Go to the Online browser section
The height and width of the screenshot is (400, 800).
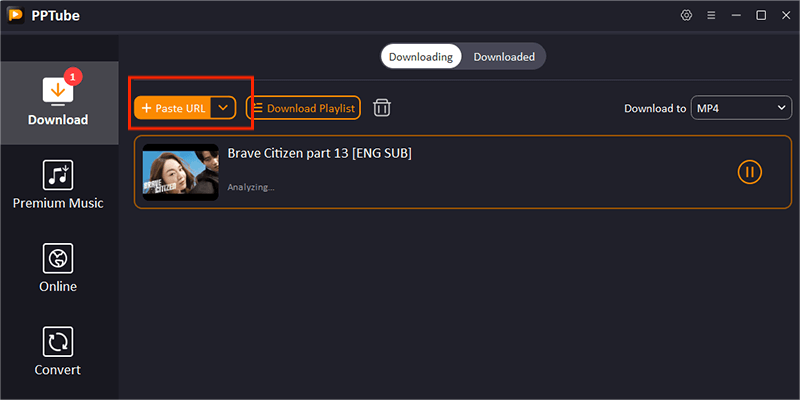[58, 268]
